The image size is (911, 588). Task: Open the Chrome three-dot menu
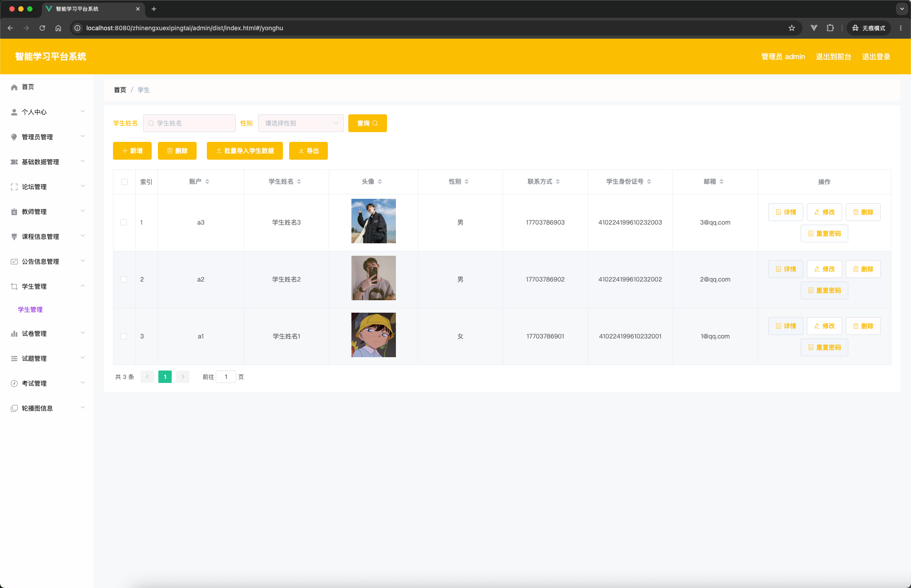(x=901, y=28)
